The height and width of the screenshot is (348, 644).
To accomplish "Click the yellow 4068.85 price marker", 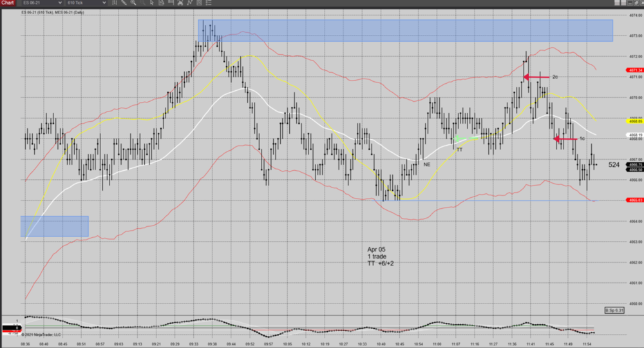I will [x=634, y=121].
